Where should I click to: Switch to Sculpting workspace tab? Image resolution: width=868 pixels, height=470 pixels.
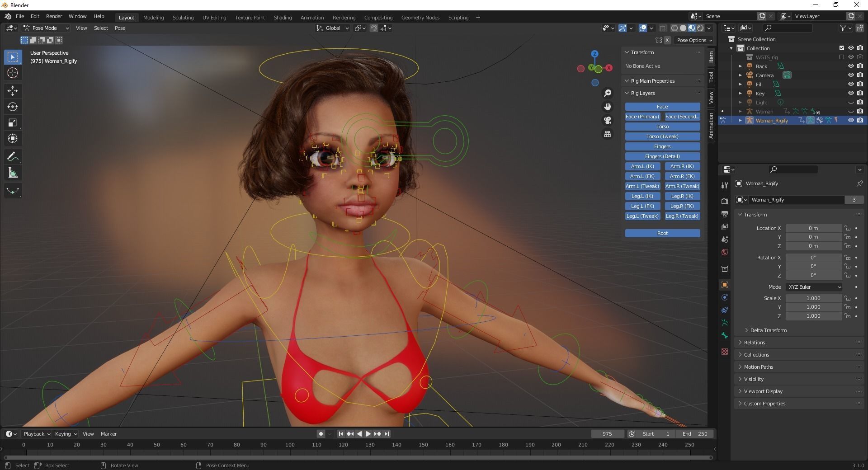[183, 18]
